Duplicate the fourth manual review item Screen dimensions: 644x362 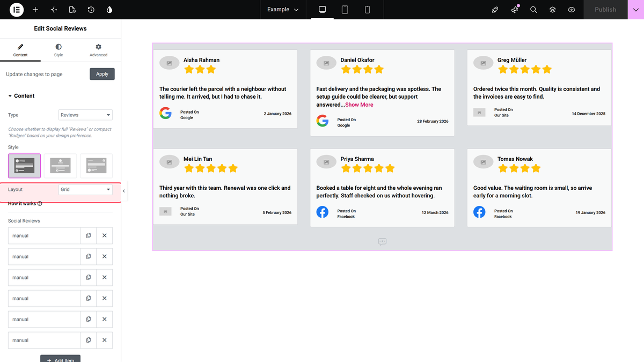click(89, 298)
